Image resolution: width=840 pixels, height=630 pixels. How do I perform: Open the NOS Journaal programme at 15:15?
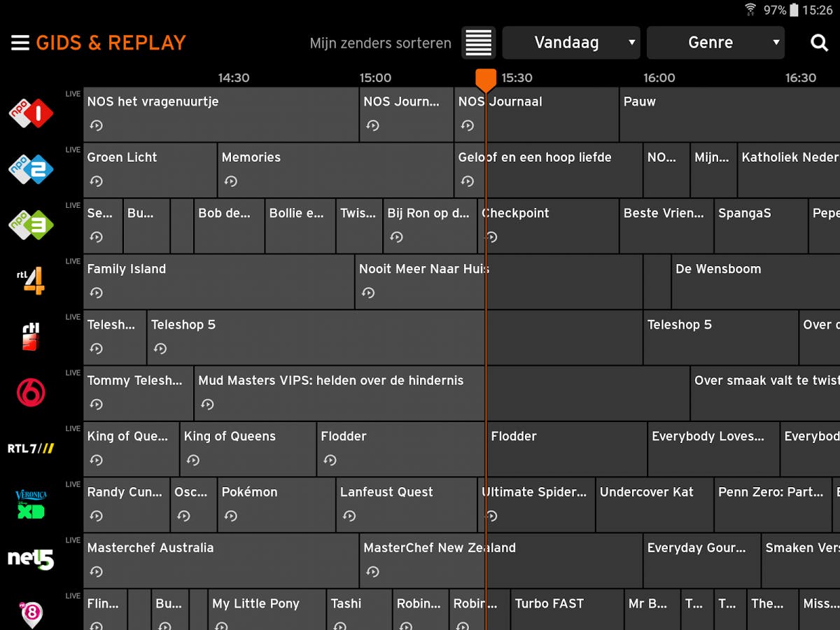coord(536,114)
